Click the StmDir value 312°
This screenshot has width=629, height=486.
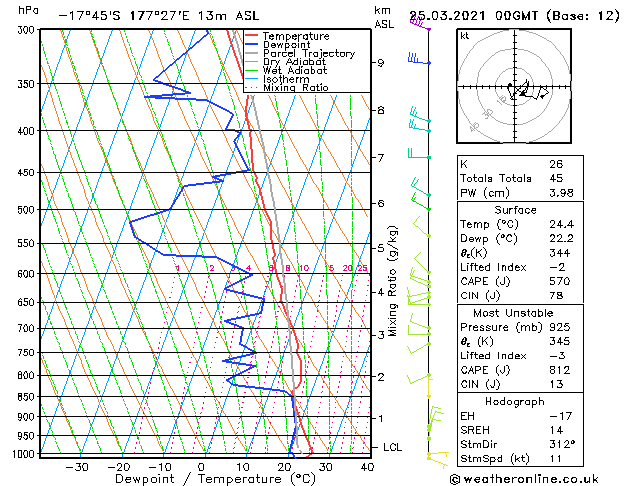coord(562,444)
